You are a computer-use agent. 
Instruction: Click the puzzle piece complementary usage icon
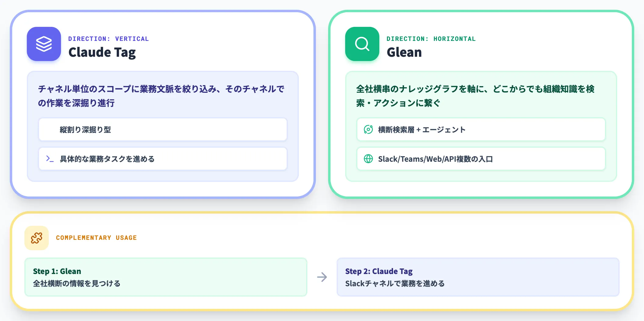tap(37, 238)
